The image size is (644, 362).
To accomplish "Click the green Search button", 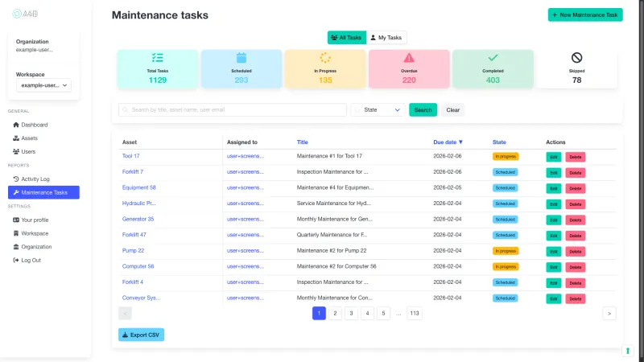I will tap(423, 110).
